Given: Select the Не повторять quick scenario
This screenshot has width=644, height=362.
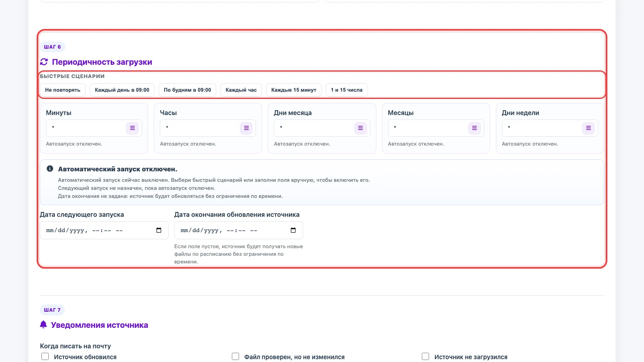Looking at the screenshot, I should (63, 90).
